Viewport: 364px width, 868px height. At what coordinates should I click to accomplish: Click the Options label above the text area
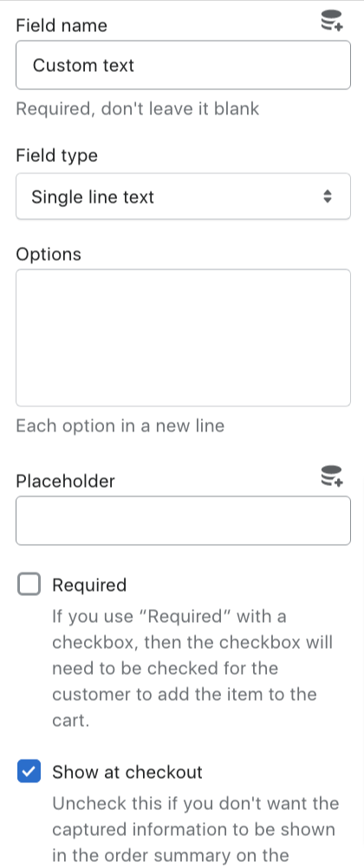click(x=49, y=254)
